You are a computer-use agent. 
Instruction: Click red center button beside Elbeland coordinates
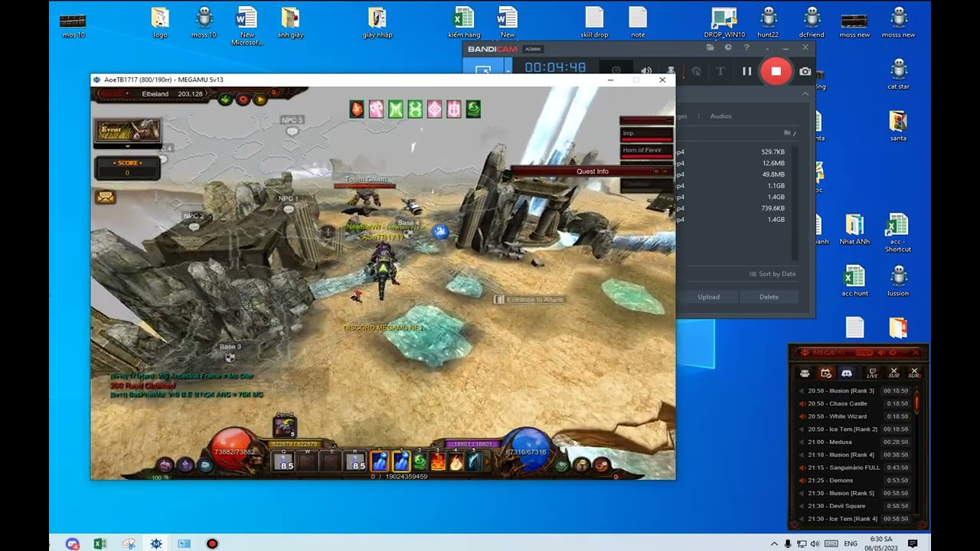point(243,99)
